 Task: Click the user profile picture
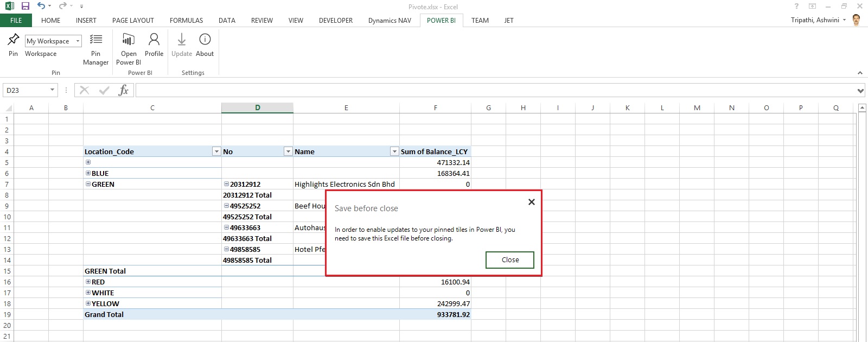(x=857, y=20)
